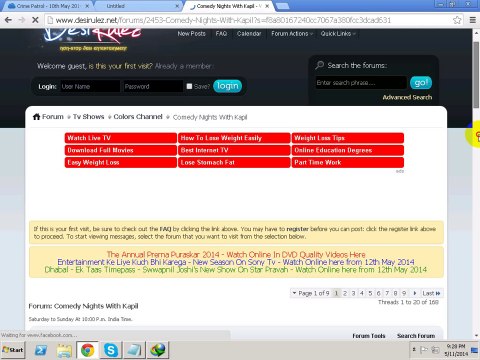480x360 pixels.
Task: Close the Untitled tab
Action: [177, 6]
